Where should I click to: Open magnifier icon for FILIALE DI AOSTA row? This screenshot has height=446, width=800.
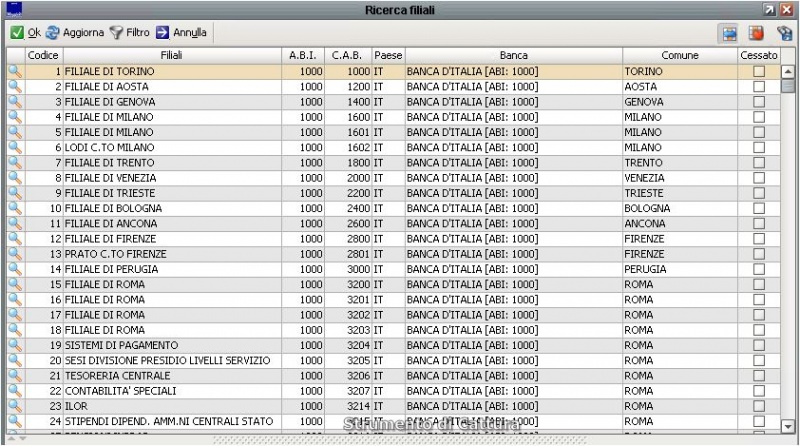pyautogui.click(x=15, y=87)
